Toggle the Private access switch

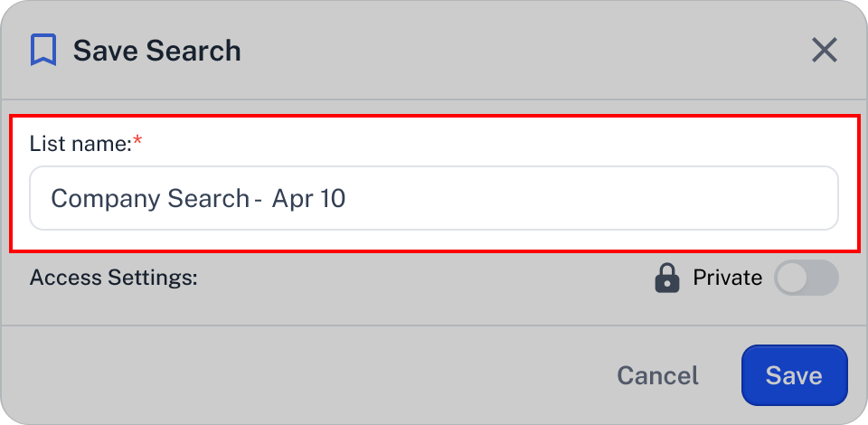[x=807, y=278]
